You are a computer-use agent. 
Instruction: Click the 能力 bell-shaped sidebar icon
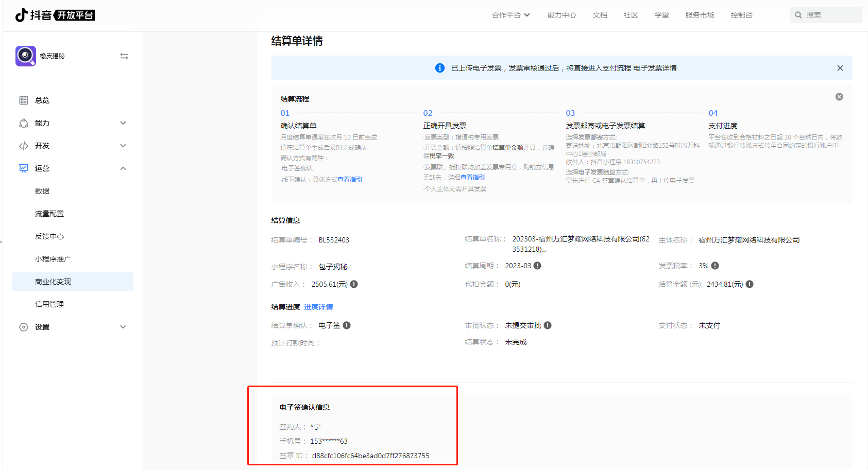[24, 123]
